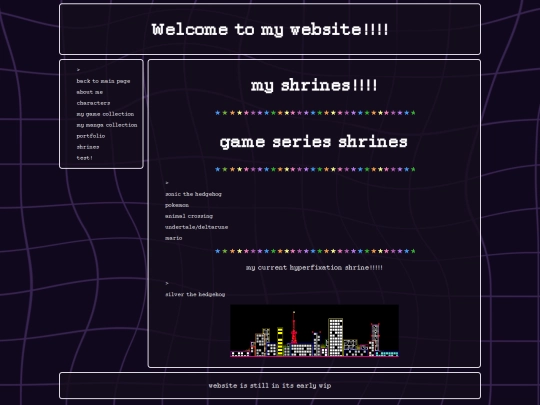Open the 'undertale/deltarune' shrine link
Viewport: 540px width, 405px height.
[x=196, y=227]
